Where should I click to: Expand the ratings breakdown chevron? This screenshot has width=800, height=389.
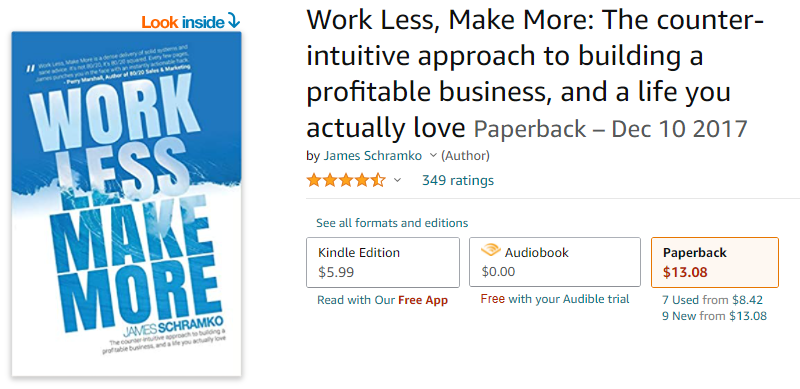[397, 180]
